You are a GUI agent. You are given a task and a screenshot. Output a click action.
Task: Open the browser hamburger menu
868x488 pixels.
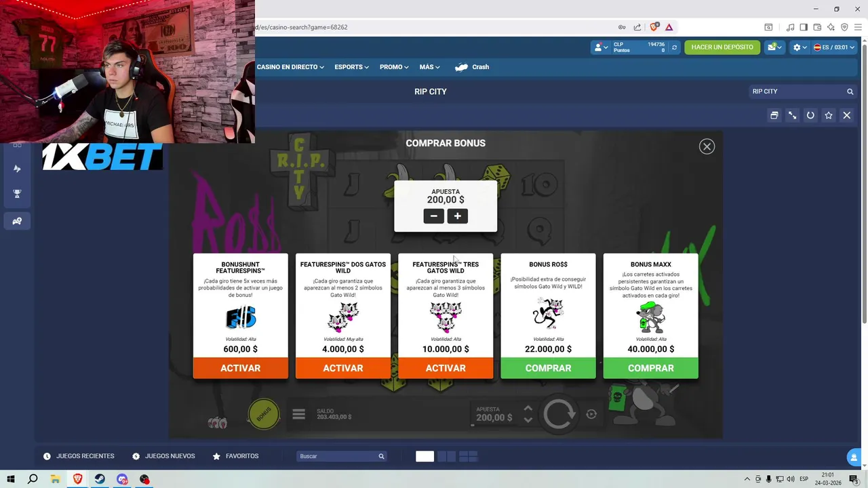[x=858, y=27]
